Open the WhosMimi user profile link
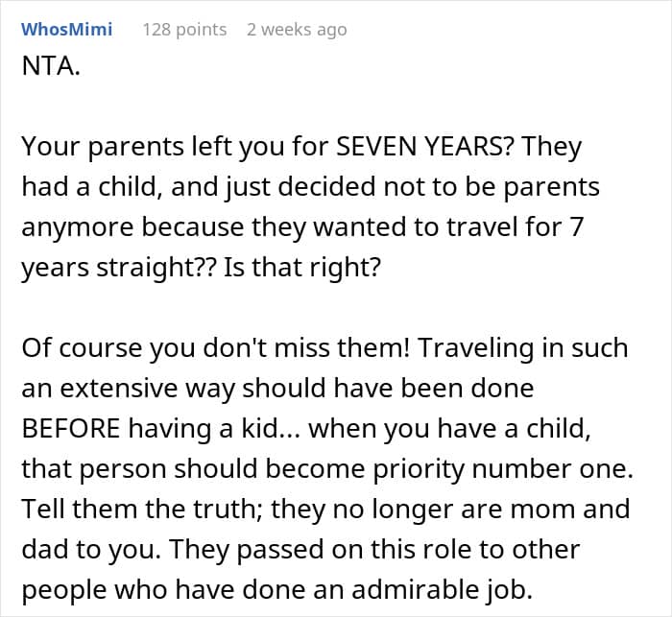The image size is (672, 617). pyautogui.click(x=67, y=29)
